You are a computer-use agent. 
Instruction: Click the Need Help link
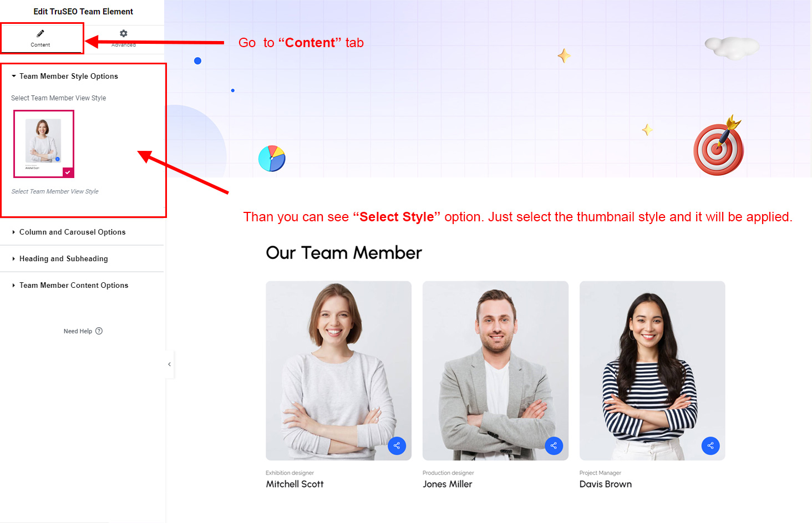click(78, 331)
